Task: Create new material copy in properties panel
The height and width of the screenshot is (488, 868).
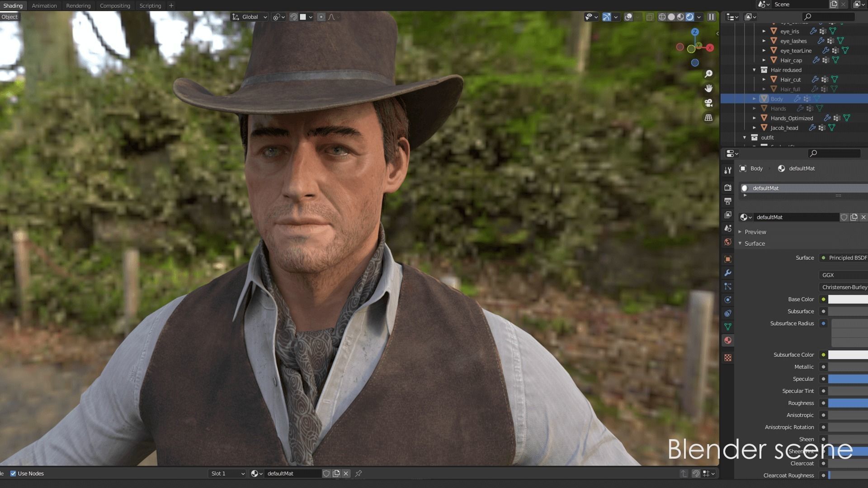Action: pos(854,217)
